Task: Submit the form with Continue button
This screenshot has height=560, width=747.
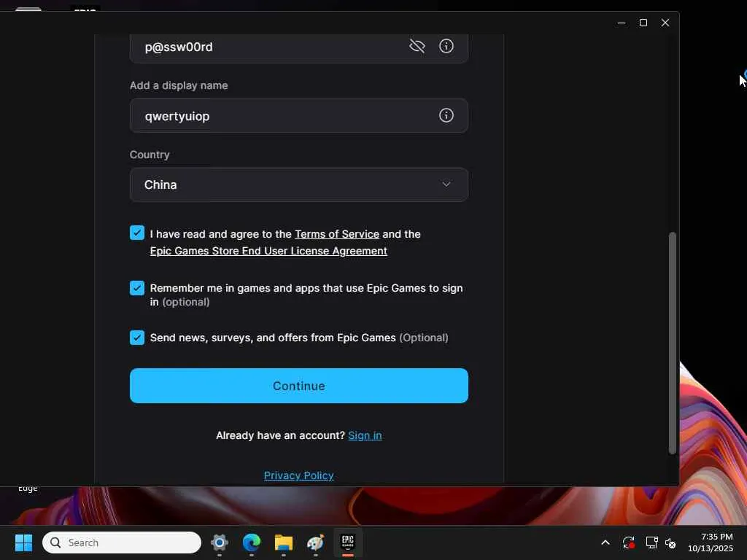Action: [x=298, y=386]
